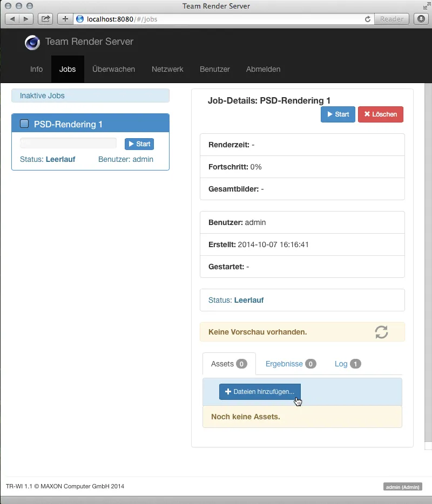Open the Überwachen page
The height and width of the screenshot is (504, 432).
[113, 69]
